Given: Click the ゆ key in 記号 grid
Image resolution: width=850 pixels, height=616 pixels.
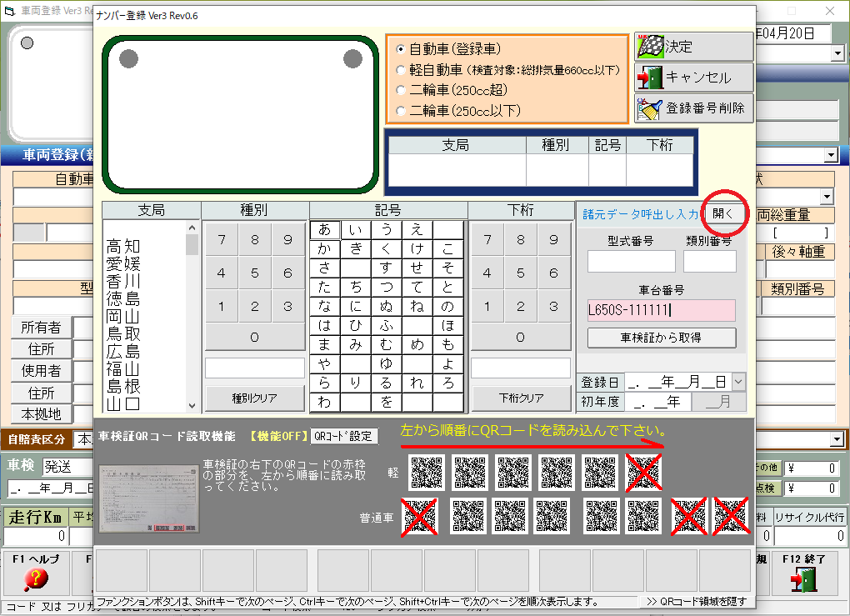Looking at the screenshot, I should [386, 364].
